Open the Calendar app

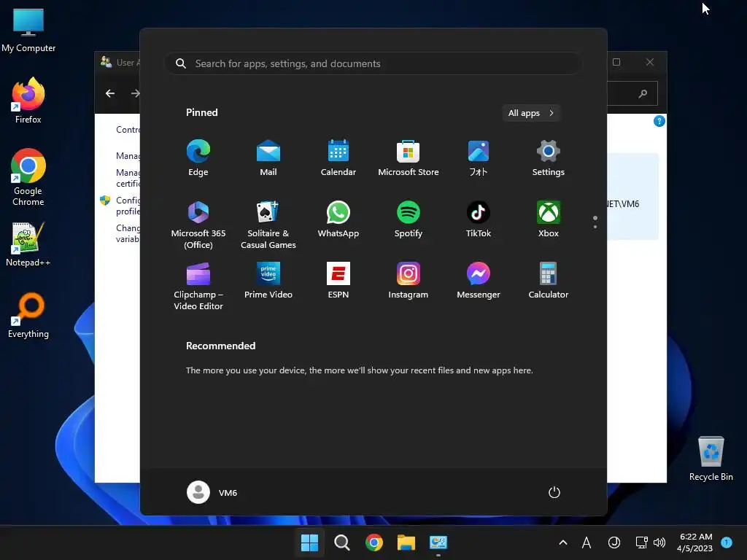338,158
